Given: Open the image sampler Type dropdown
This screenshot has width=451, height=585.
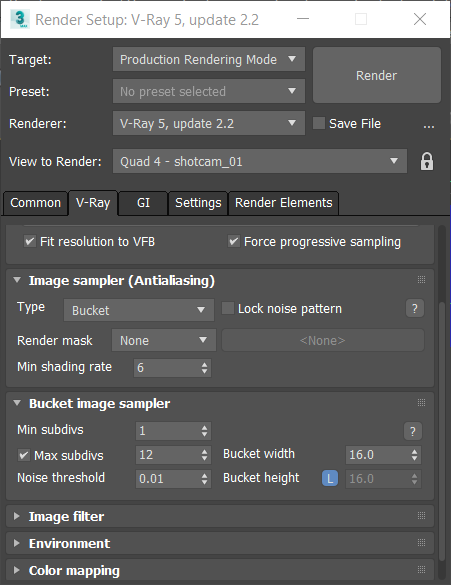Looking at the screenshot, I should click(139, 310).
